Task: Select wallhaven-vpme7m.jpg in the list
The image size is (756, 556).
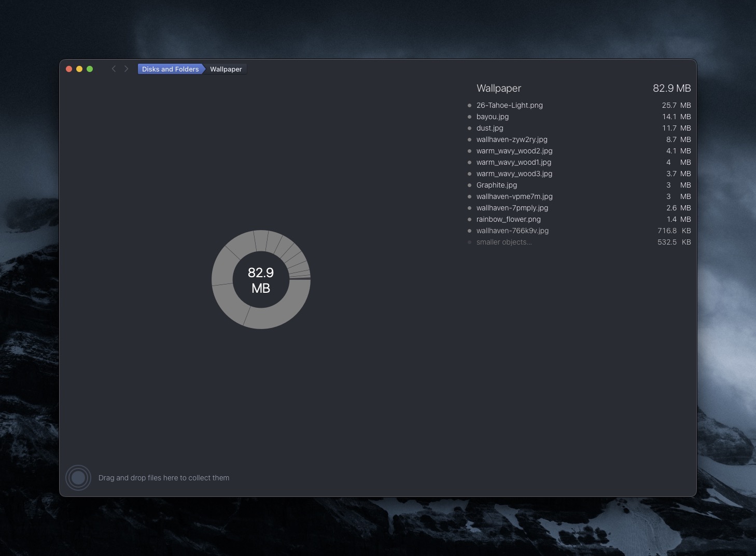Action: click(514, 196)
